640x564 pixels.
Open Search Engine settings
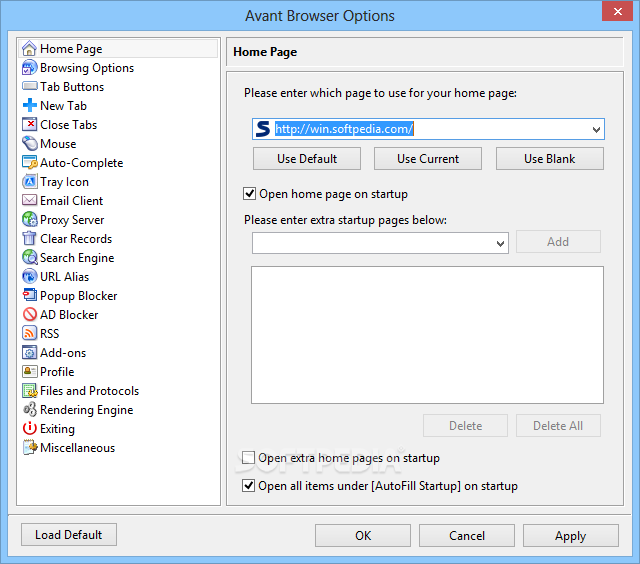coord(77,258)
